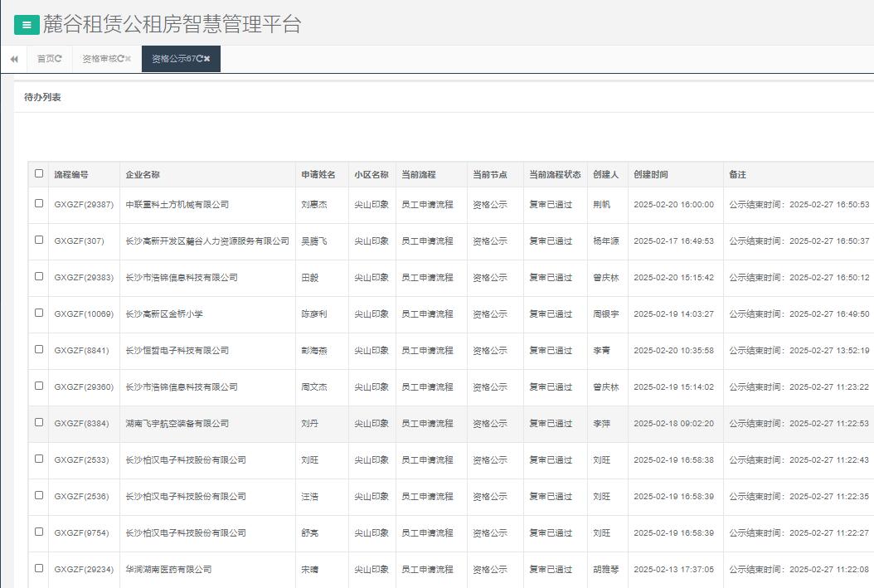The height and width of the screenshot is (588, 874).
Task: Click the 企业名称 column header
Action: coord(143,175)
